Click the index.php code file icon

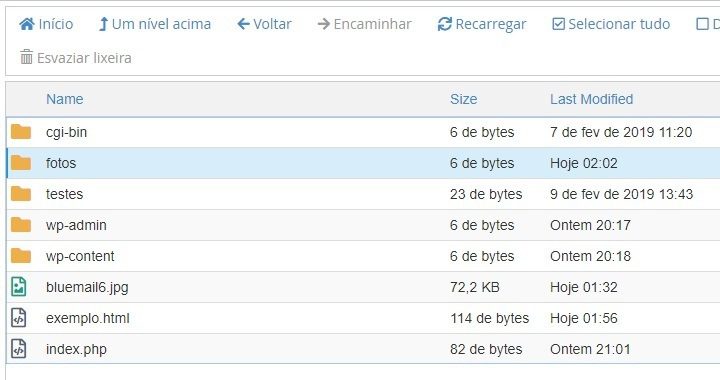pyautogui.click(x=19, y=349)
